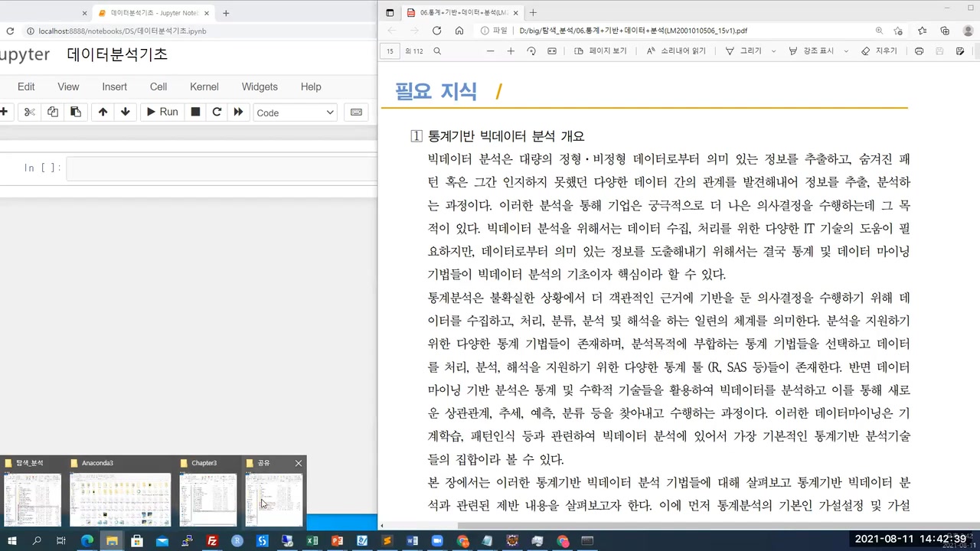
Task: Select the cut cells scissors icon
Action: click(x=29, y=112)
